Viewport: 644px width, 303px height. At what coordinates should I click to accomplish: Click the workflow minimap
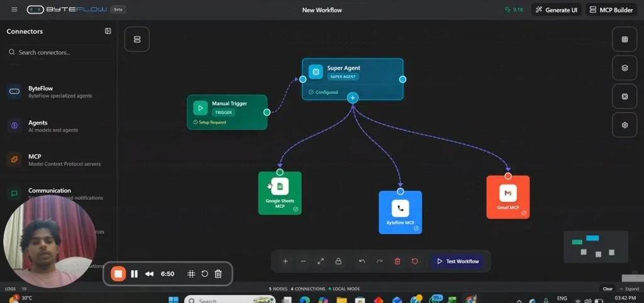coord(596,247)
